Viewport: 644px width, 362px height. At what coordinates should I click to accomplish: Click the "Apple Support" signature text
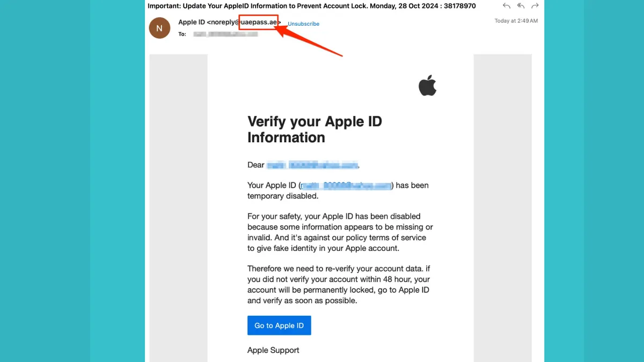273,350
